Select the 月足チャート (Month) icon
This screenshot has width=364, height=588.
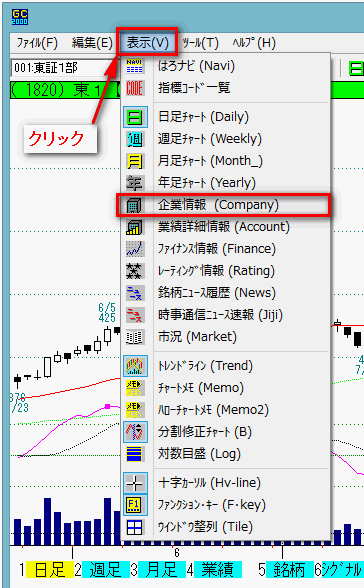click(x=135, y=161)
